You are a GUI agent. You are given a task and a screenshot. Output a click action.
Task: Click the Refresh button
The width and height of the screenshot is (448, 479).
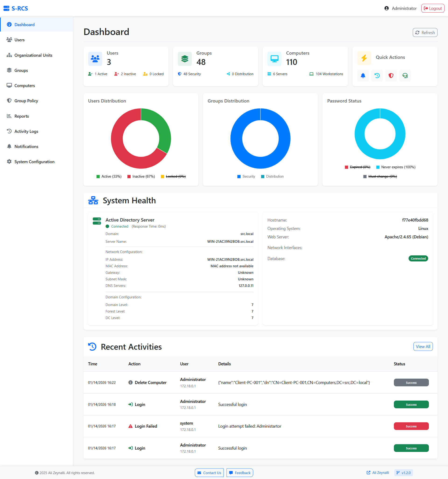click(425, 32)
